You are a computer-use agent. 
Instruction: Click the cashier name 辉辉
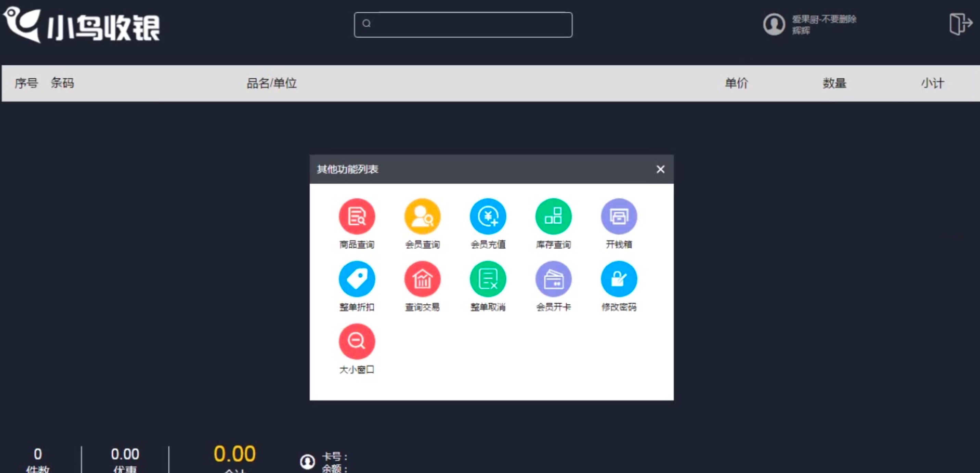(800, 33)
